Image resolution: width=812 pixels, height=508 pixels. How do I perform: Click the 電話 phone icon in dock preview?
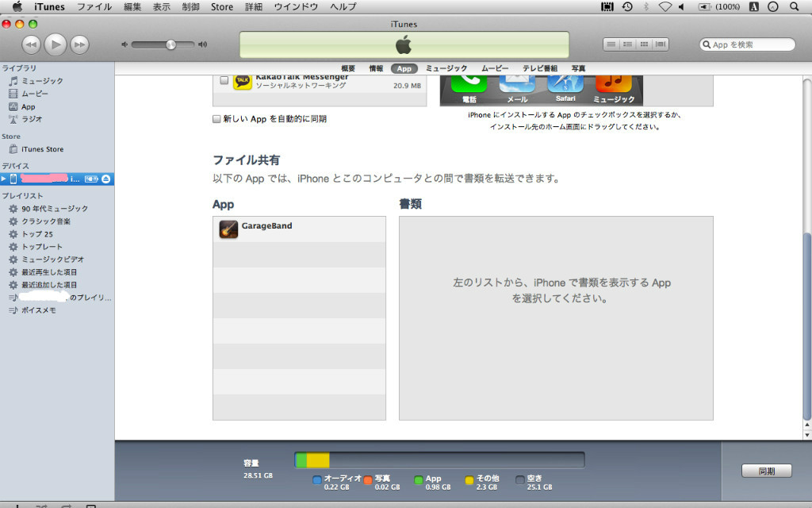tap(469, 84)
